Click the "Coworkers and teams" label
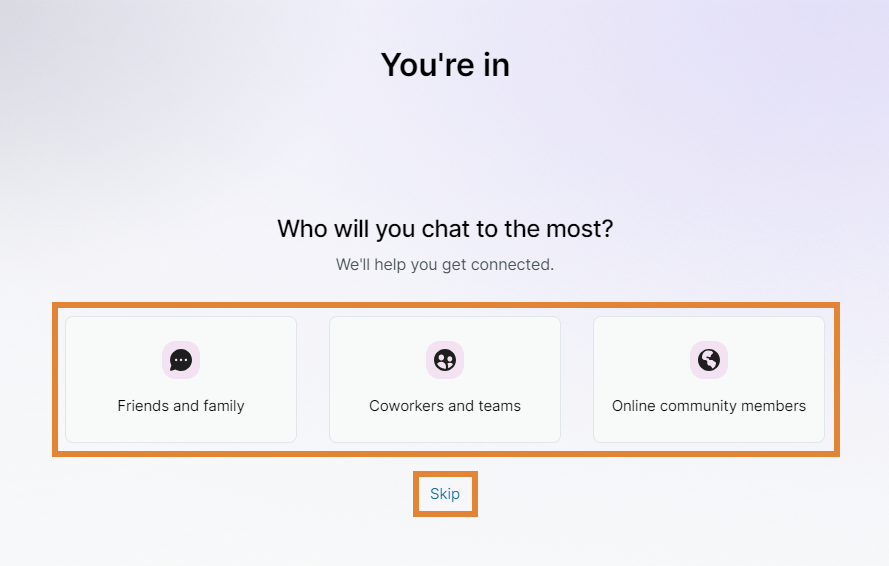This screenshot has height=566, width=889. coord(445,406)
